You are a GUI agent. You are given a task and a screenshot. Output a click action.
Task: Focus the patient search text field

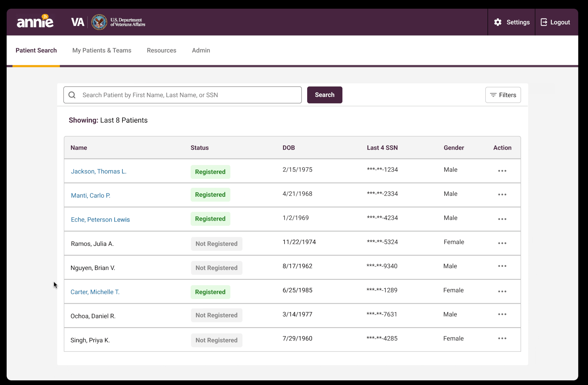pos(188,95)
